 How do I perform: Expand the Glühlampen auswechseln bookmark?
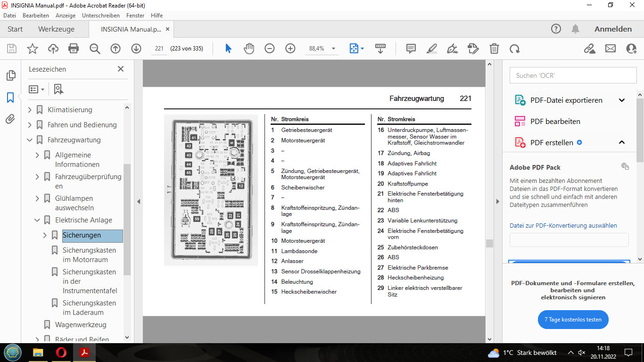(x=37, y=198)
